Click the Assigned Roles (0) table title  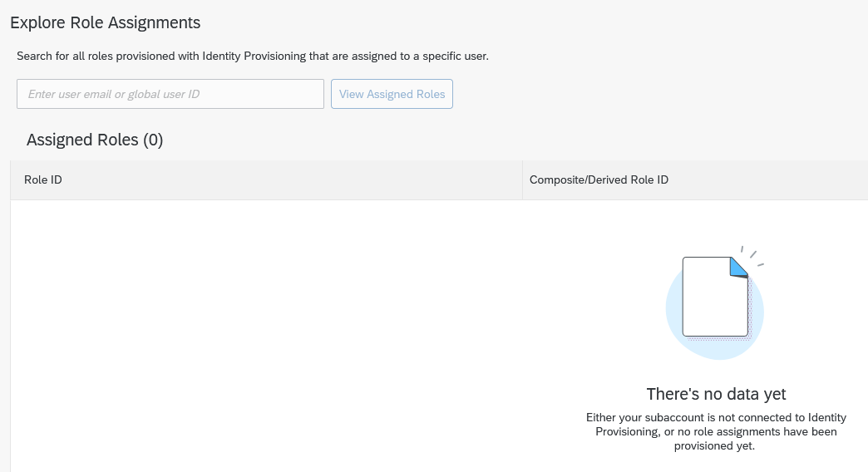(x=95, y=140)
